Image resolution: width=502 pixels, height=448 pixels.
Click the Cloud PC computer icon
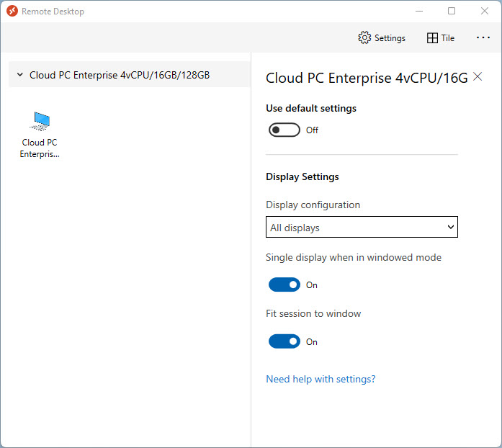coord(40,120)
